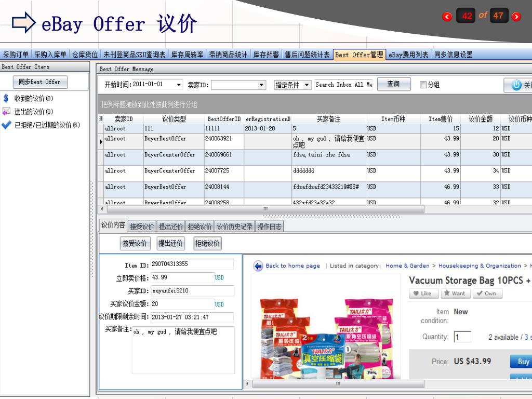The height and width of the screenshot is (399, 532).
Task: Open the 仓库货位 tab
Action: click(x=85, y=55)
